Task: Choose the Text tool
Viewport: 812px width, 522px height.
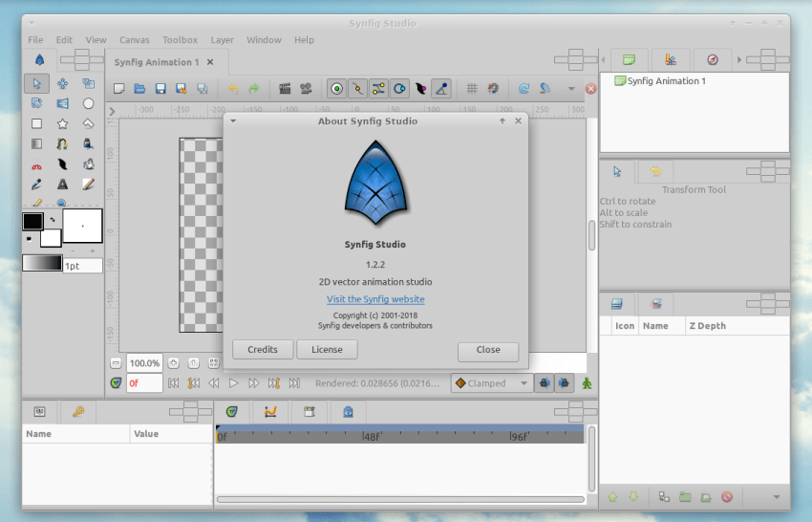Action: pos(62,184)
